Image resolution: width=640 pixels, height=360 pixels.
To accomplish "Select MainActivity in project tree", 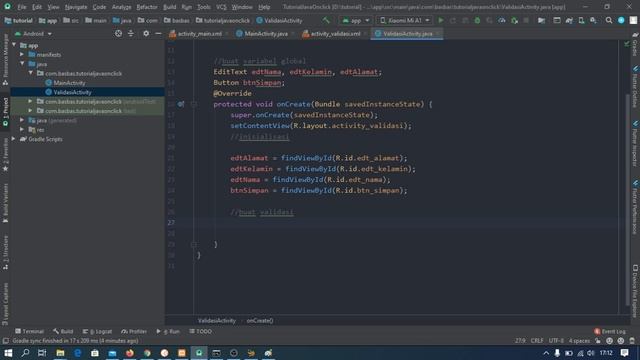I will pyautogui.click(x=69, y=82).
